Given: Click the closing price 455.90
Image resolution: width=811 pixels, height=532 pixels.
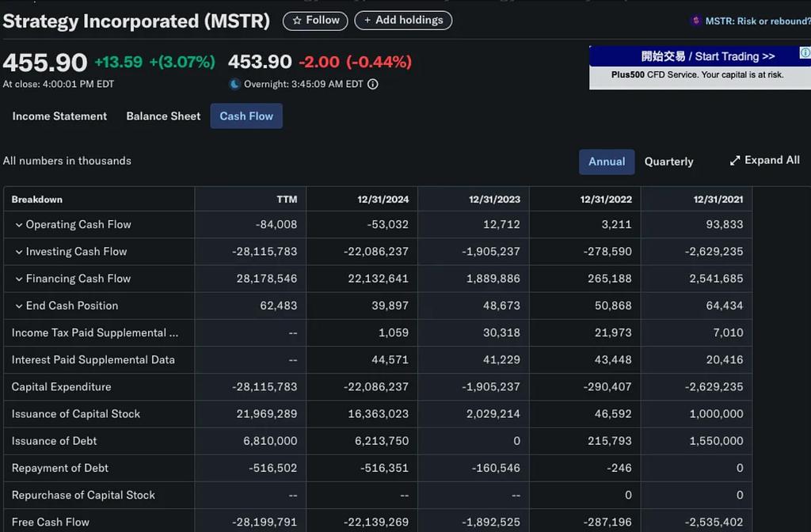Looking at the screenshot, I should click(x=45, y=63).
